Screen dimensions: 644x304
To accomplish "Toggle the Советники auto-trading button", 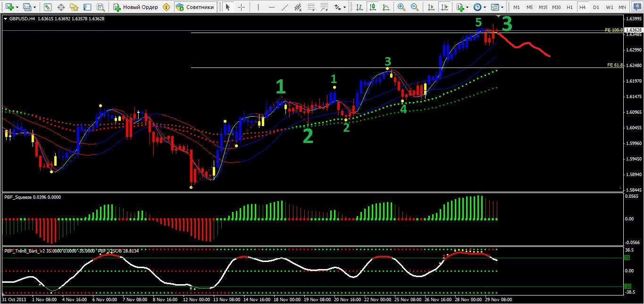I will pos(195,7).
